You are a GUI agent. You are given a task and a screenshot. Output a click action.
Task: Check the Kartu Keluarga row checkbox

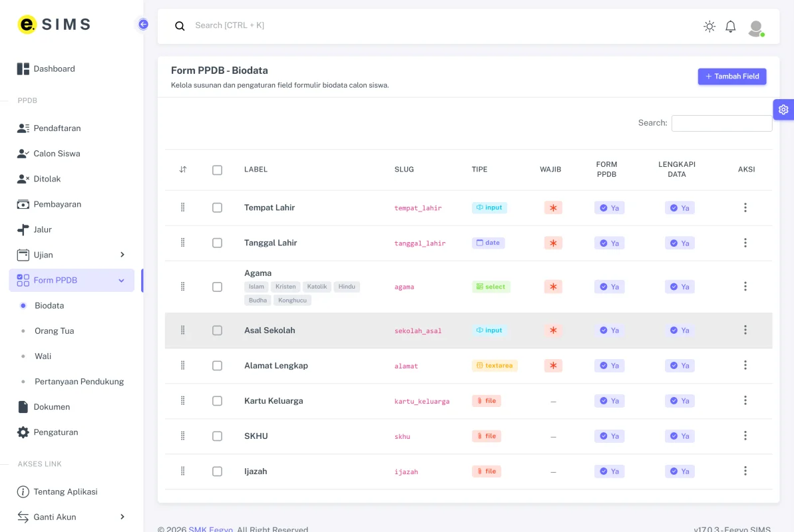[217, 401]
